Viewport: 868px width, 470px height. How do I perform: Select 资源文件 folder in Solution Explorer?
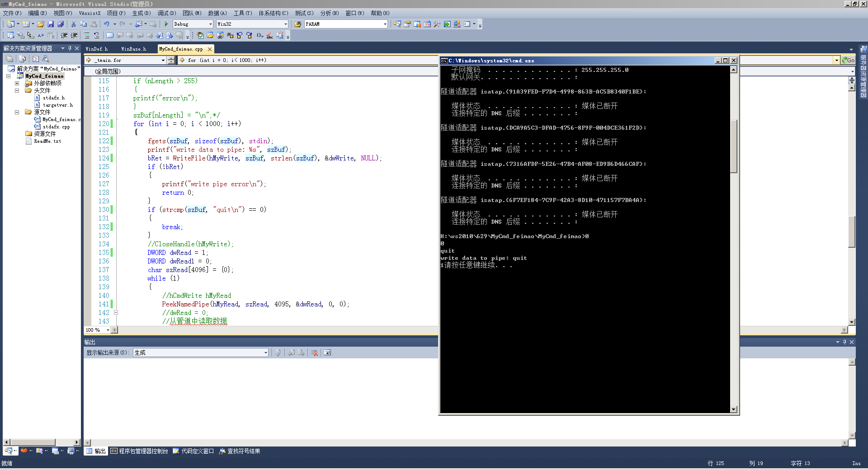[x=41, y=134]
